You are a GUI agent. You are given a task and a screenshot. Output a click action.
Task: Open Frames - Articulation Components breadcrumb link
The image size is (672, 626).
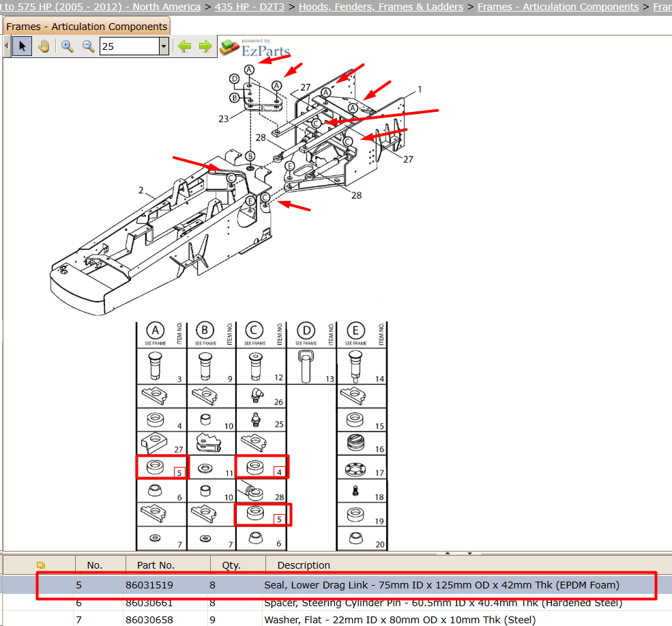558,7
